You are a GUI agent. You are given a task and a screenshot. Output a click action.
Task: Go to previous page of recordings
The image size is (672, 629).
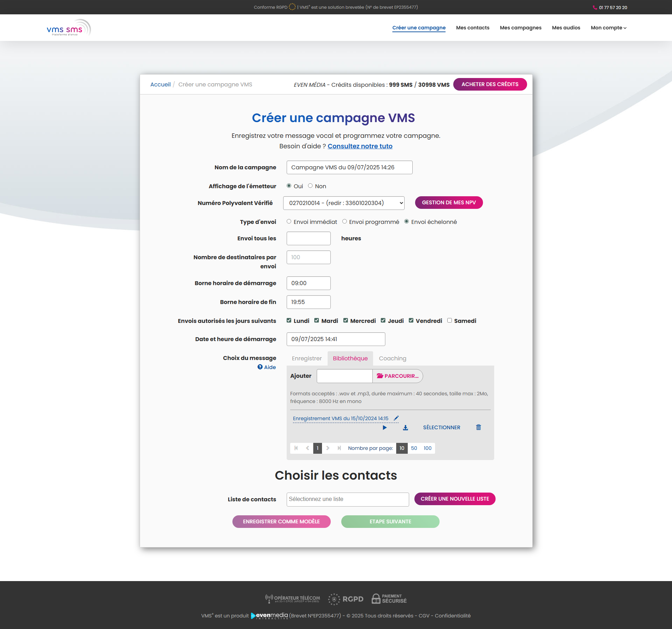[307, 448]
